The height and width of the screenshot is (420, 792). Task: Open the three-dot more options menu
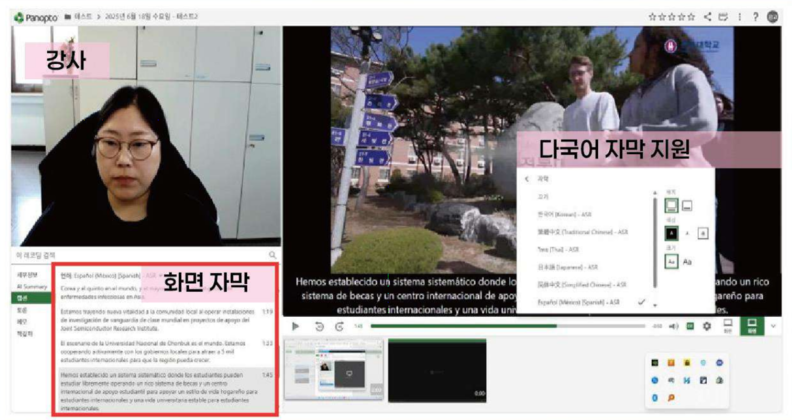[739, 16]
